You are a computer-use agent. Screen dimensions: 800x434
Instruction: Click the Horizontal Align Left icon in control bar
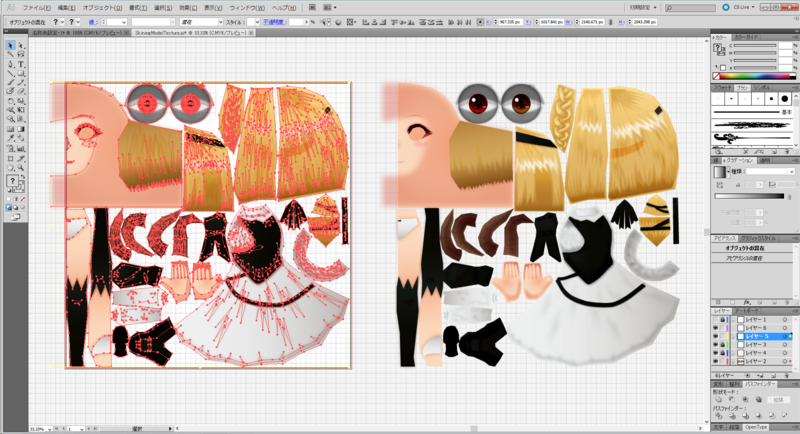(365, 22)
